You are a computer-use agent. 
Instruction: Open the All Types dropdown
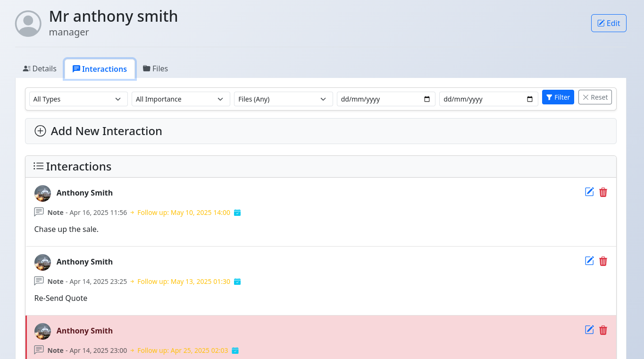point(78,99)
